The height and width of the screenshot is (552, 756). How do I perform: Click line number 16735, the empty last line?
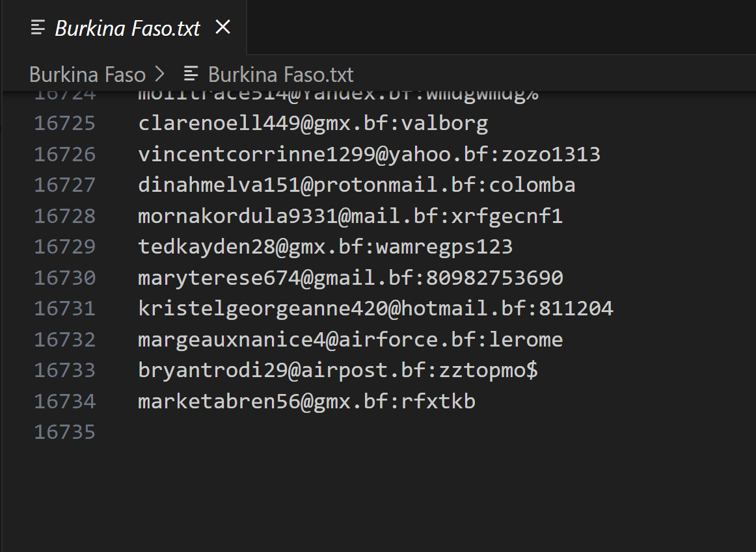(x=64, y=432)
